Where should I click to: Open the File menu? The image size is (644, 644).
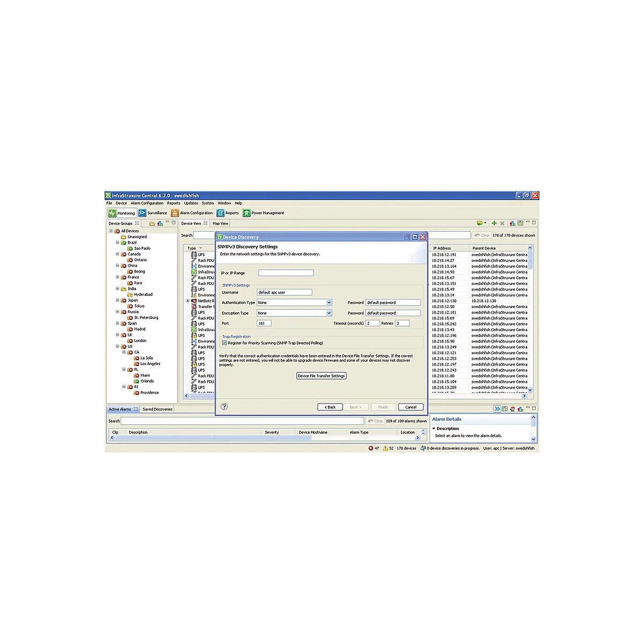[109, 203]
